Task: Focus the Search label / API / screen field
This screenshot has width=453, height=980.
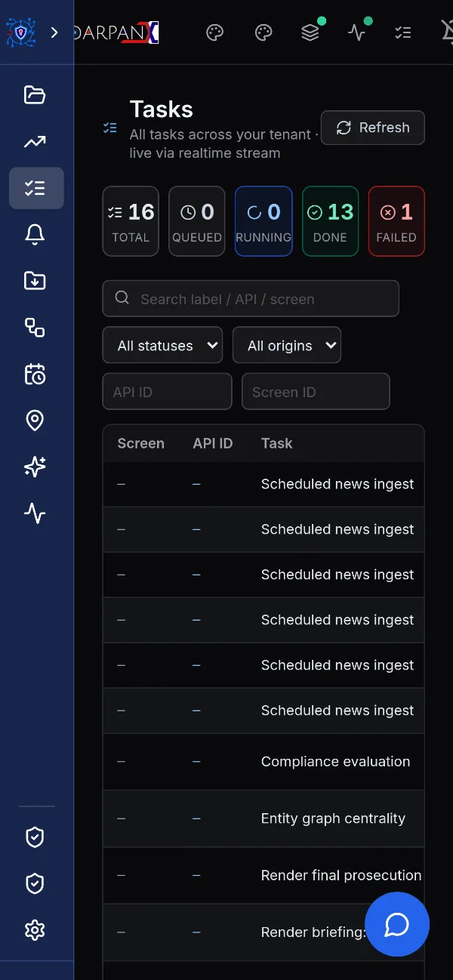Action: coord(251,299)
